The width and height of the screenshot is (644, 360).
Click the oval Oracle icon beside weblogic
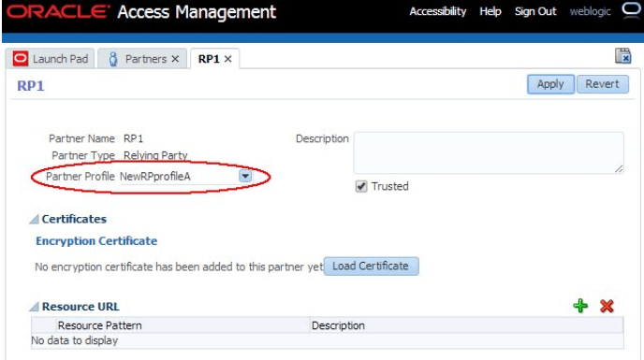[x=631, y=9]
